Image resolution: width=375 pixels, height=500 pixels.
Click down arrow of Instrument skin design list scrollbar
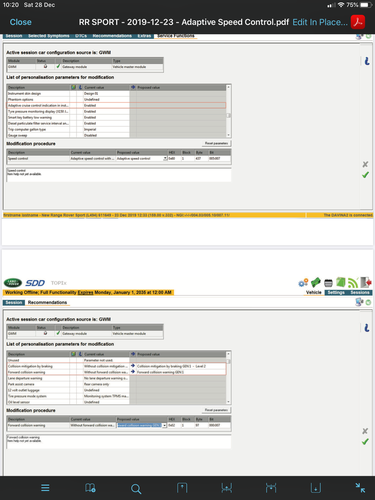point(228,135)
